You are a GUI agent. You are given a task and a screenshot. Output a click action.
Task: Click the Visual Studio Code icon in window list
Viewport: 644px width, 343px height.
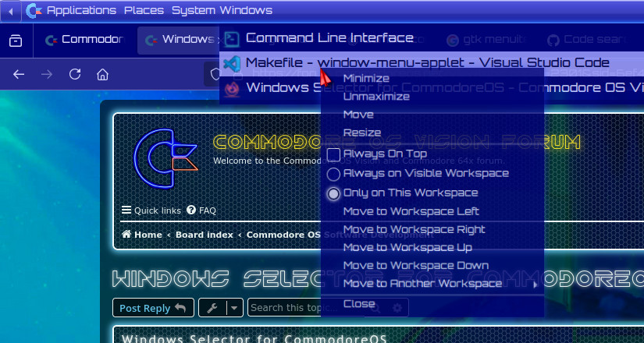coord(232,63)
